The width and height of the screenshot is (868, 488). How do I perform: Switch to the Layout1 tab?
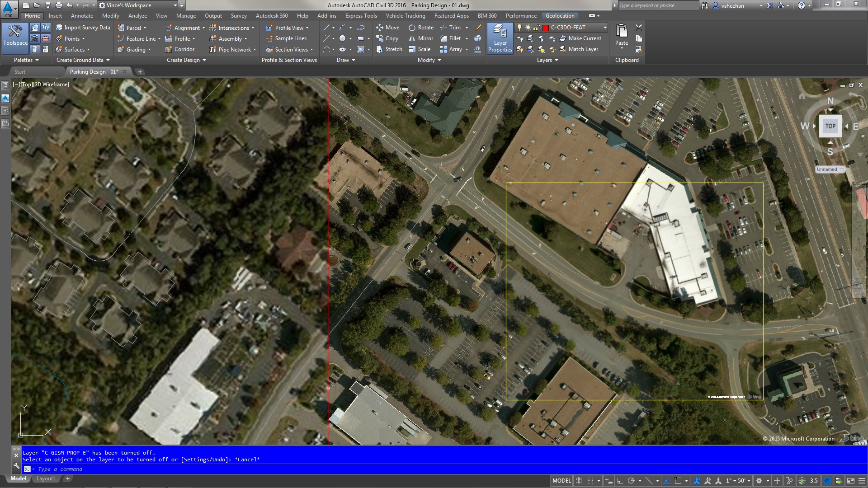pos(46,478)
